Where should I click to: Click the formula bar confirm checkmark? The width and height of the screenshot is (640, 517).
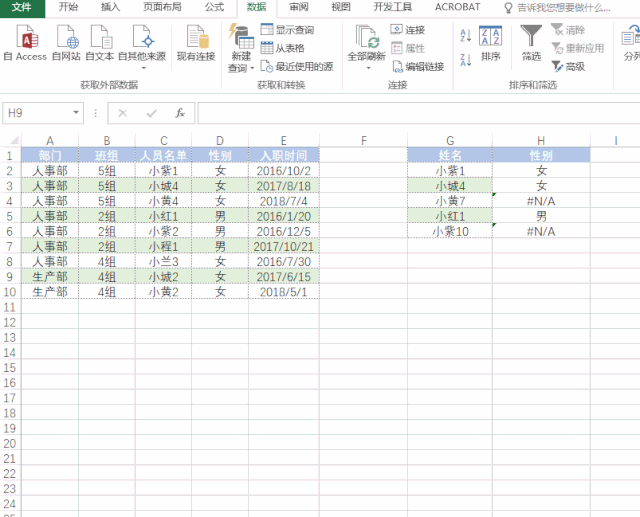point(151,113)
